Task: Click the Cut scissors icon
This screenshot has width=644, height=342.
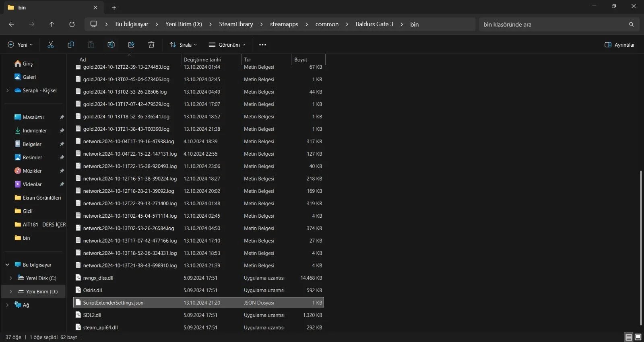Action: click(x=51, y=45)
